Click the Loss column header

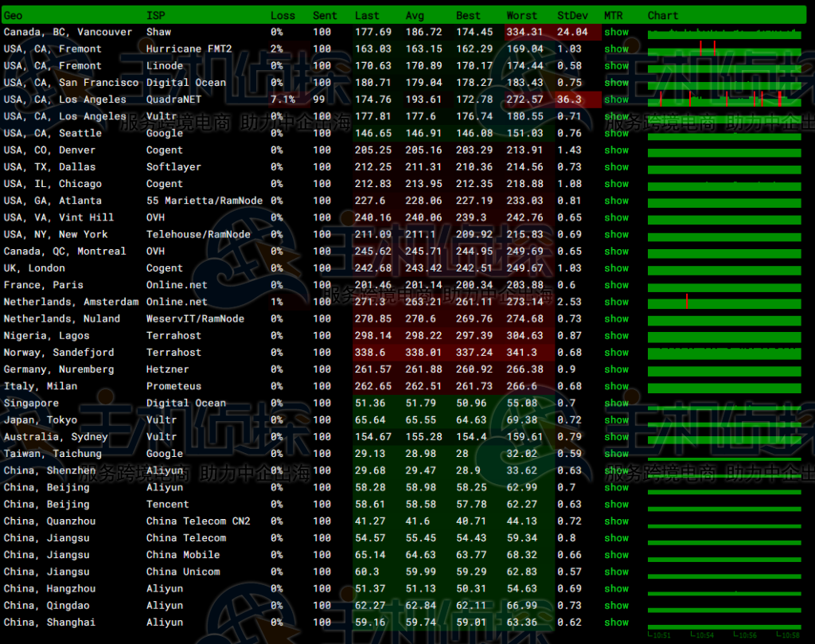point(283,15)
